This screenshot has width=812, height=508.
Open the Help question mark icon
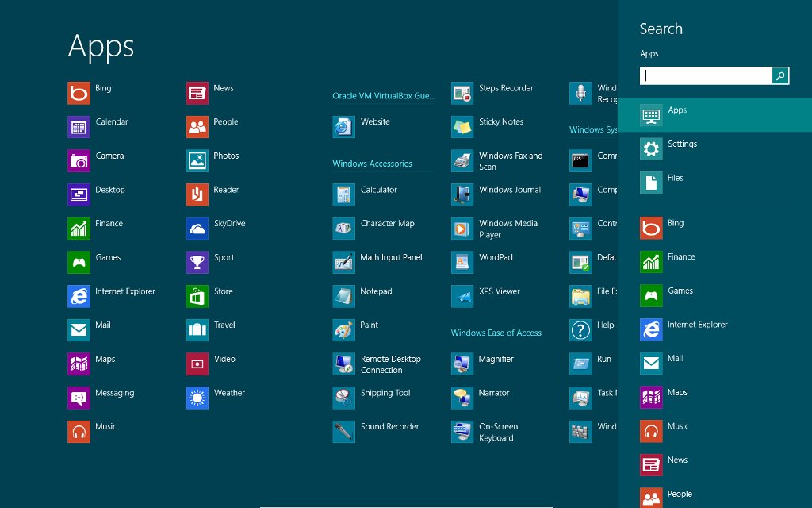(x=580, y=330)
